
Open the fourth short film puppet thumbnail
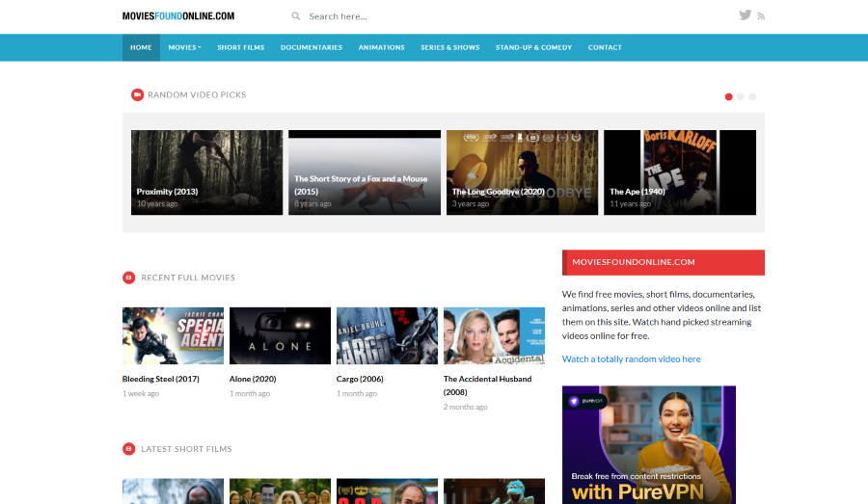pyautogui.click(x=494, y=491)
